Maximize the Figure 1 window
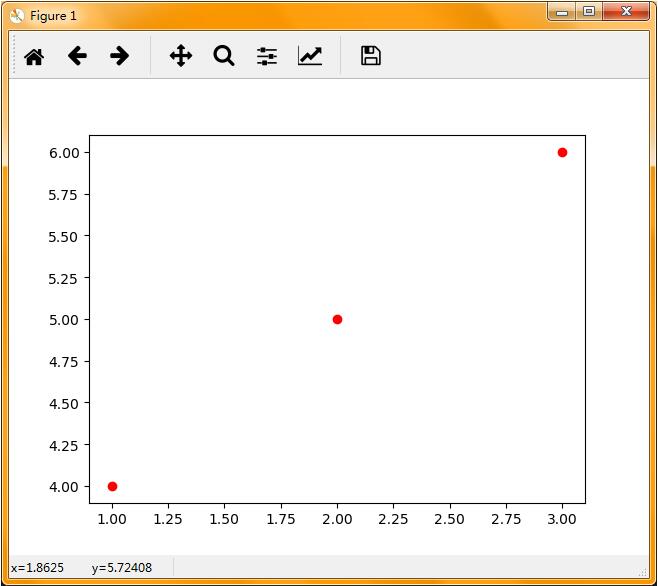The image size is (658, 586). coord(589,11)
